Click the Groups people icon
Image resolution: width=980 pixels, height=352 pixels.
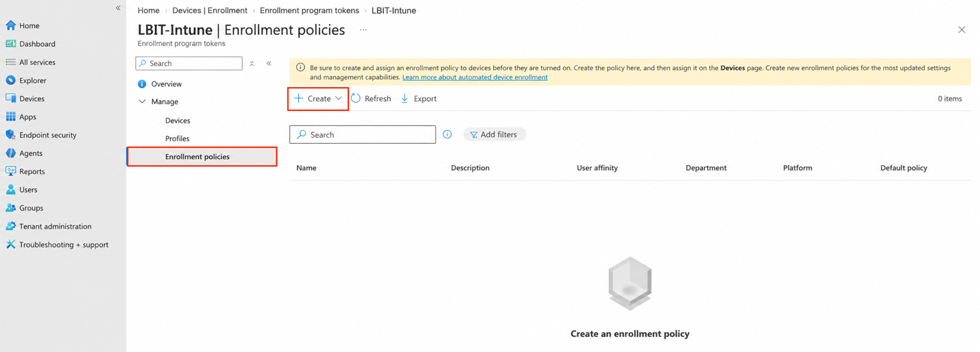coord(11,208)
